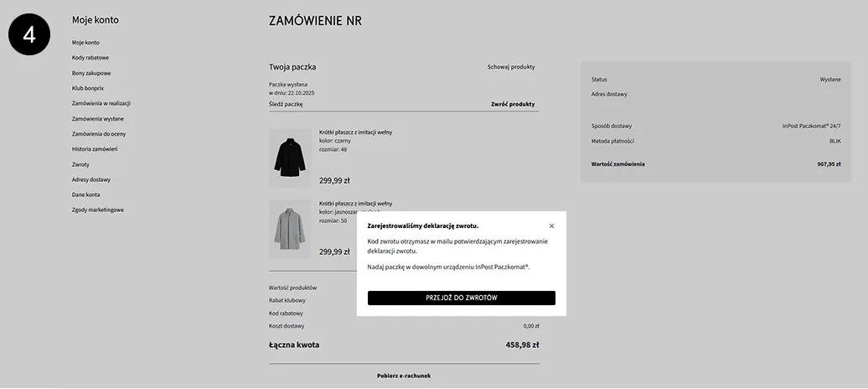
Task: Collapse products with Schowaj produkty
Action: click(x=511, y=67)
